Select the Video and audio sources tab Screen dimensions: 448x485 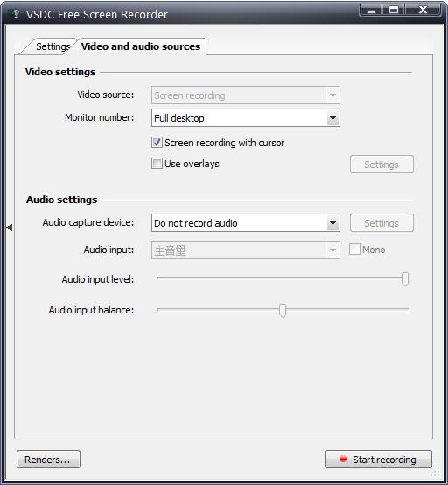[141, 46]
